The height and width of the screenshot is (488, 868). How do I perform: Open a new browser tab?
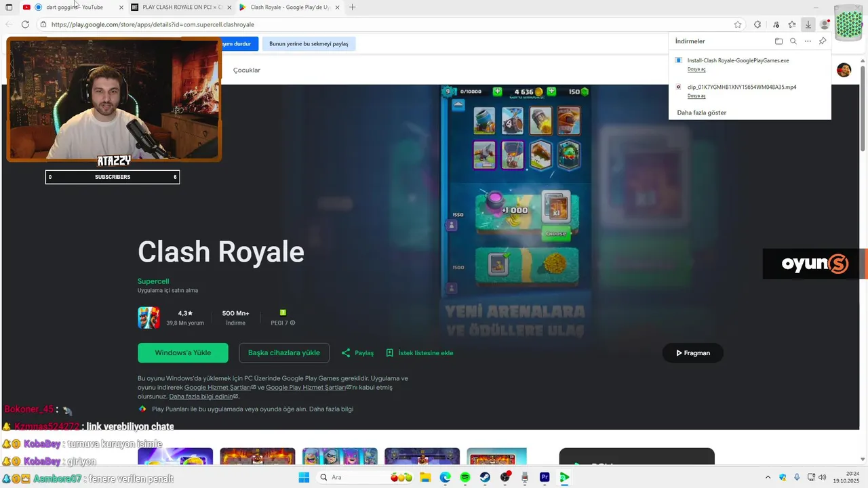tap(352, 7)
